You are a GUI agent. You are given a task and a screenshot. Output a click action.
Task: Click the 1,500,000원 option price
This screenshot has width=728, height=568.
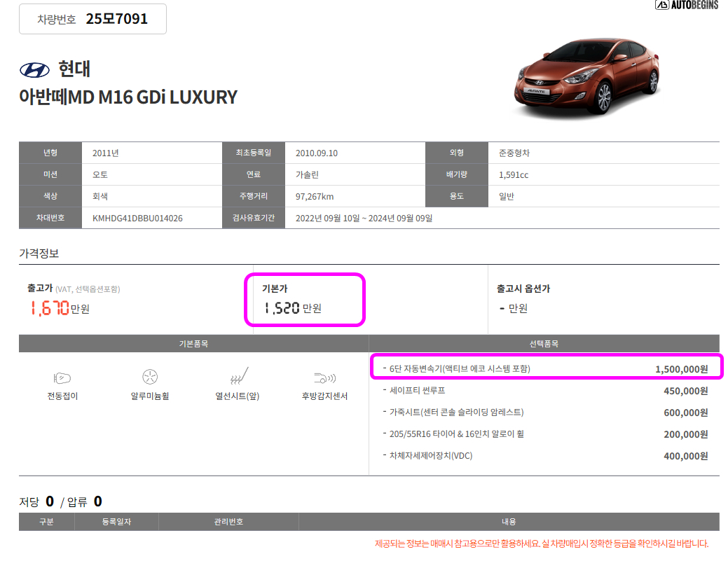coord(682,369)
